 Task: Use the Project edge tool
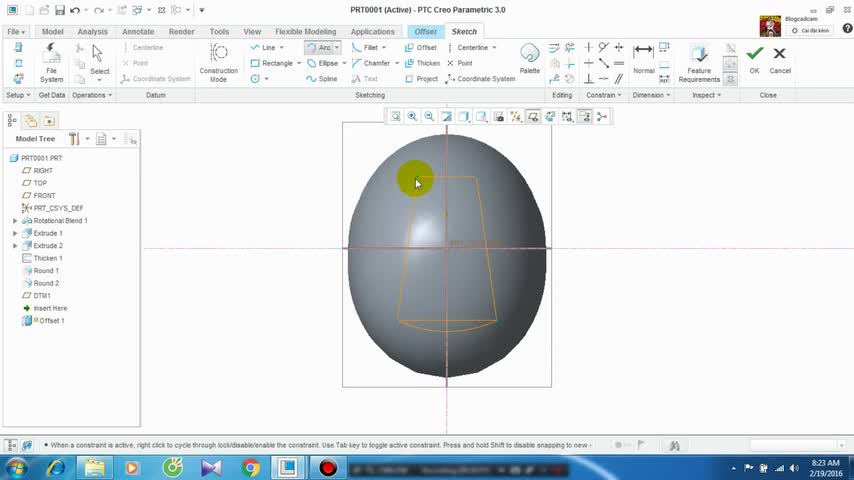422,79
